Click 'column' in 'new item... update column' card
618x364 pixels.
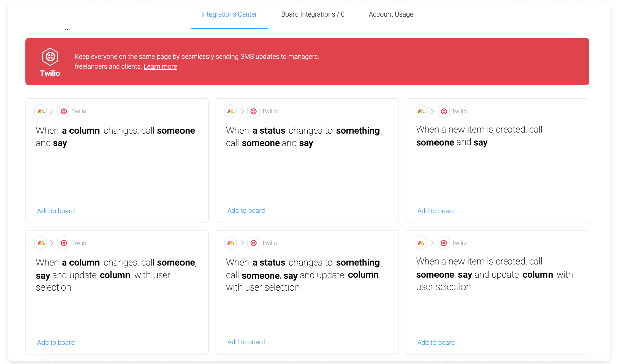pos(538,275)
